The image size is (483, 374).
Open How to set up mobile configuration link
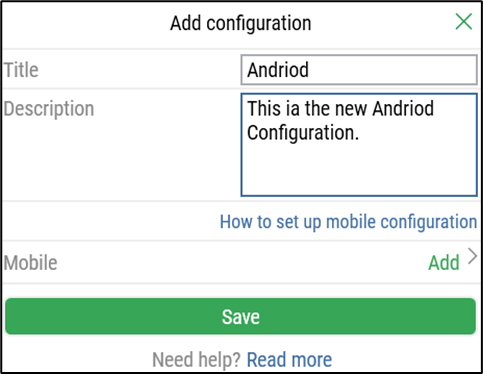[348, 222]
